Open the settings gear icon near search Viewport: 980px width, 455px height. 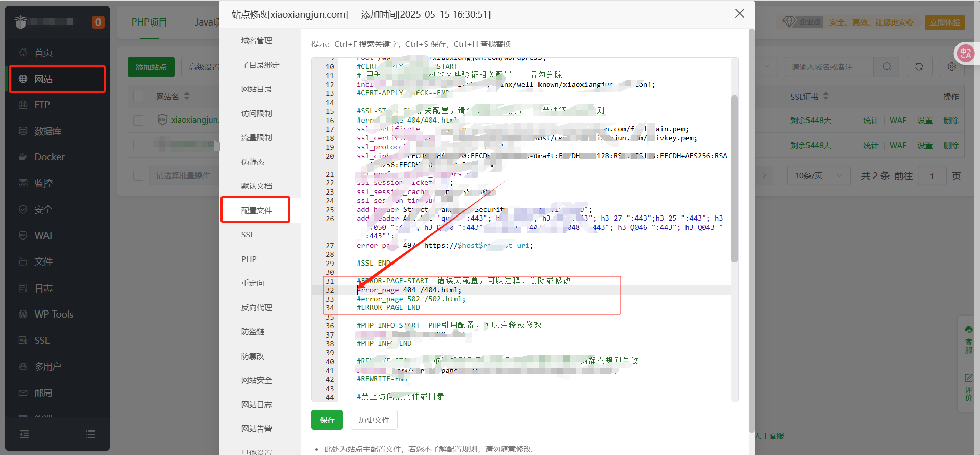[x=951, y=67]
